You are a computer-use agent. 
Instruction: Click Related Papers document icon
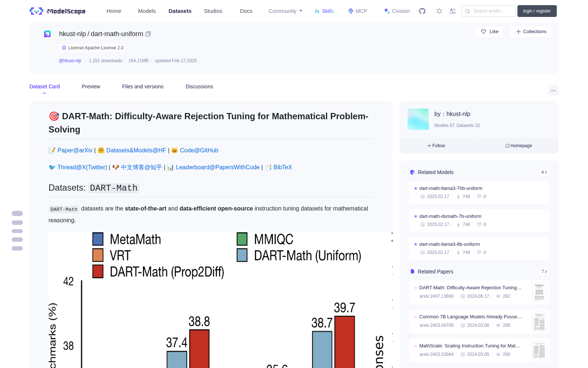click(412, 272)
